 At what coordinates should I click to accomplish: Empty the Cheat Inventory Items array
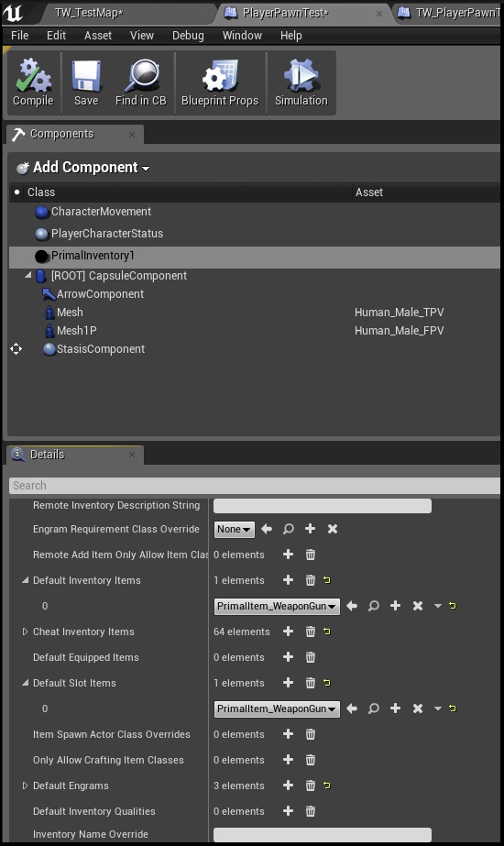[x=311, y=632]
